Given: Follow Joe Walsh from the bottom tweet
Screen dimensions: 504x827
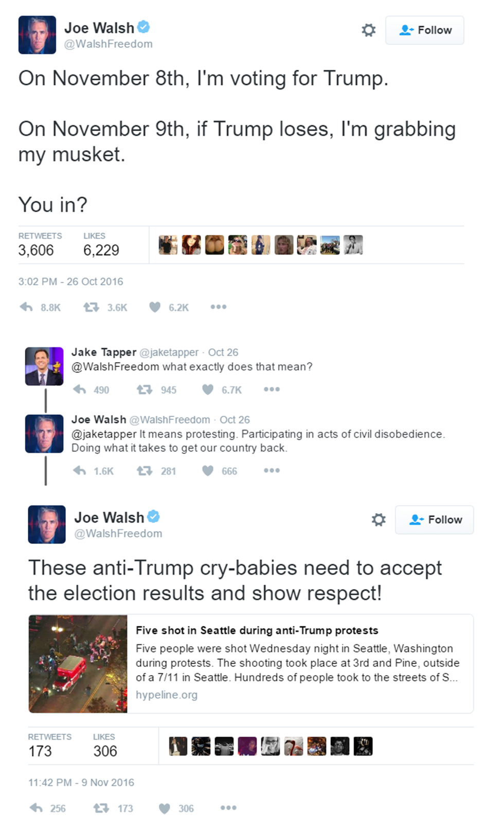Looking at the screenshot, I should [x=435, y=520].
